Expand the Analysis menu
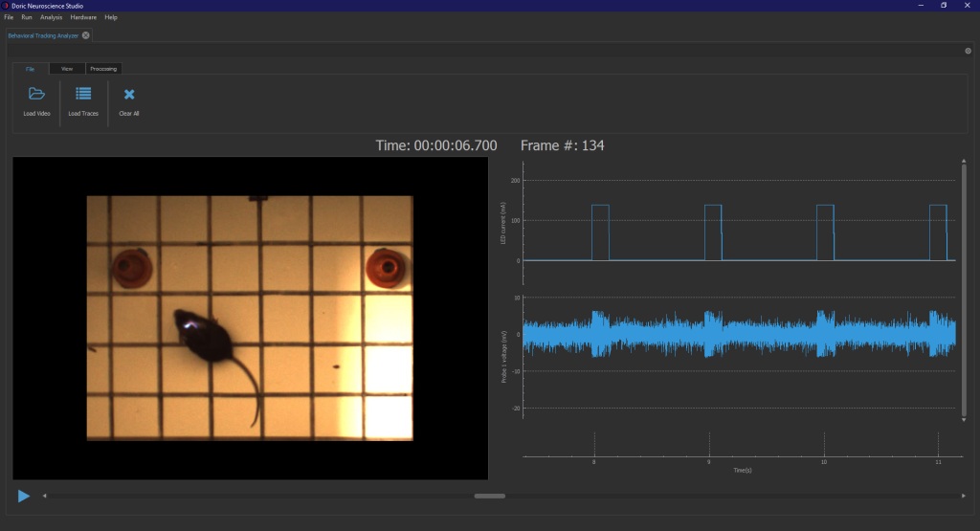Viewport: 980px width, 531px height. 51,17
